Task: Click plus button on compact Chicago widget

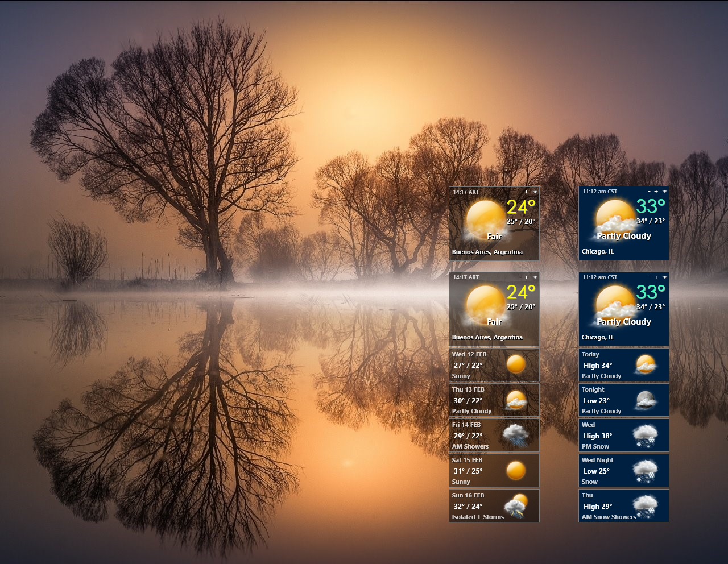Action: coord(656,192)
